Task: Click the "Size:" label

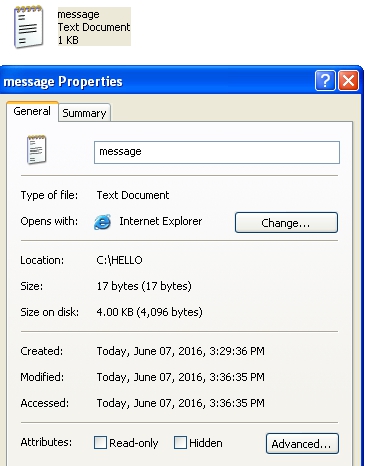Action: pyautogui.click(x=32, y=286)
